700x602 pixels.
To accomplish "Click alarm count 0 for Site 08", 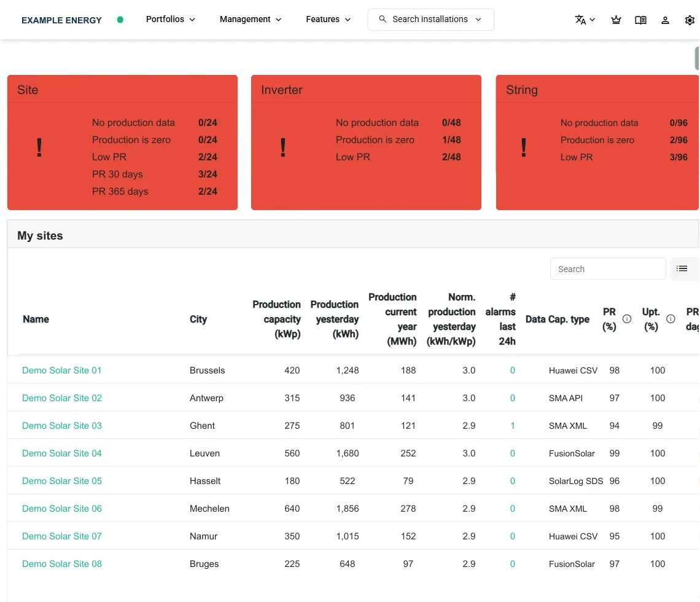I will (513, 564).
